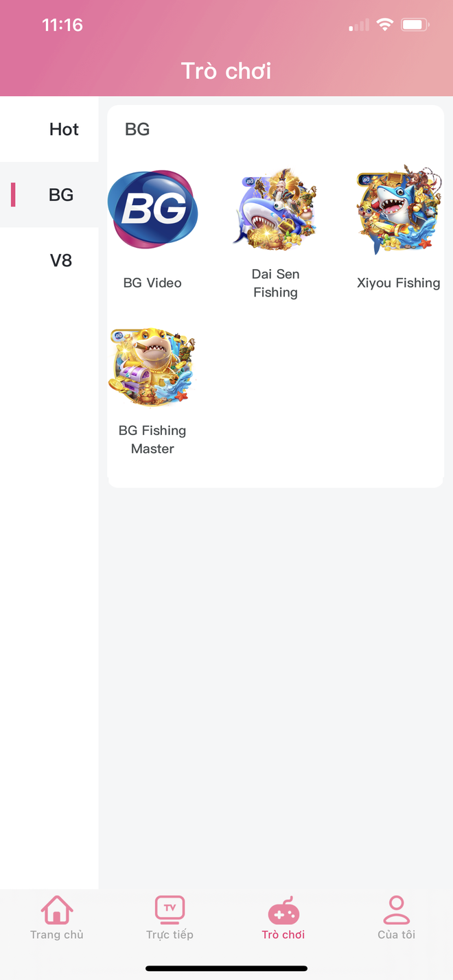Tap the battery indicator in status bar
Viewport: 453px width, 980px height.
coord(415,25)
